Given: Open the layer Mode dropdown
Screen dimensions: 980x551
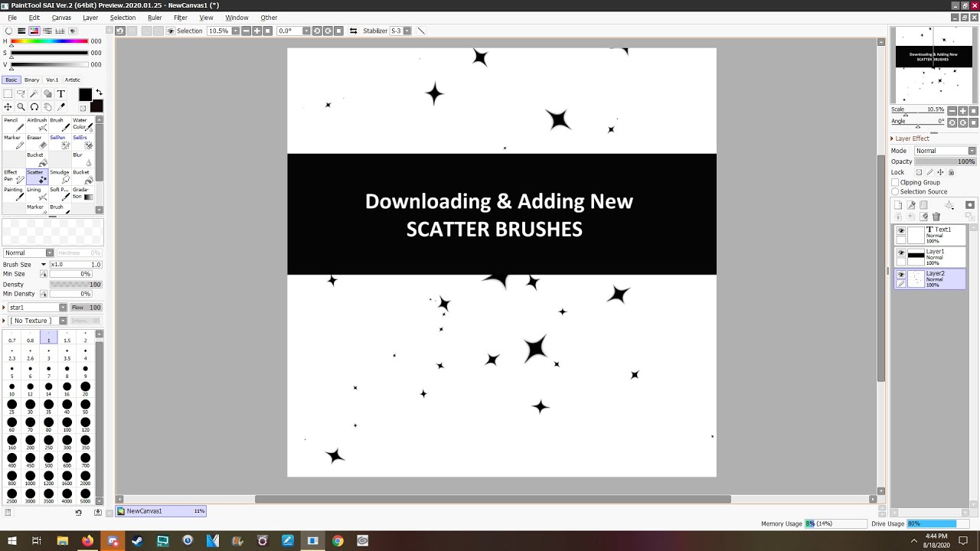Looking at the screenshot, I should click(946, 151).
